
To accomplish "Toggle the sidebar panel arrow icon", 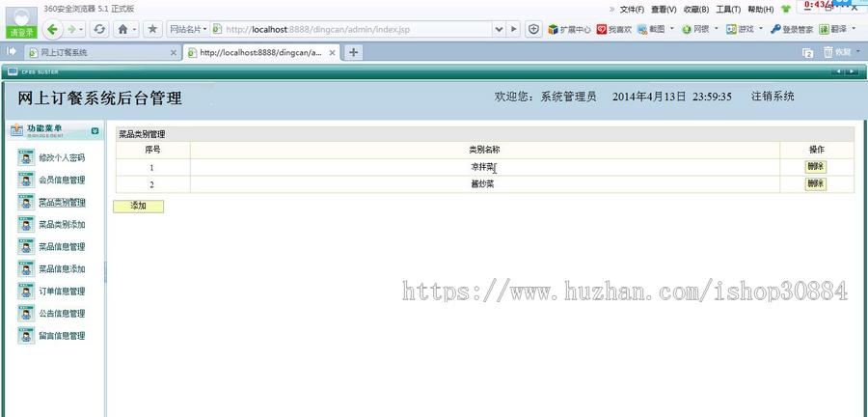I will click(x=11, y=51).
